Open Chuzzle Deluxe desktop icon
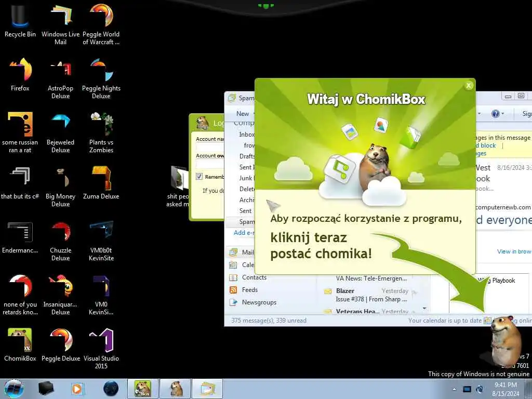532x399 pixels. 60,240
